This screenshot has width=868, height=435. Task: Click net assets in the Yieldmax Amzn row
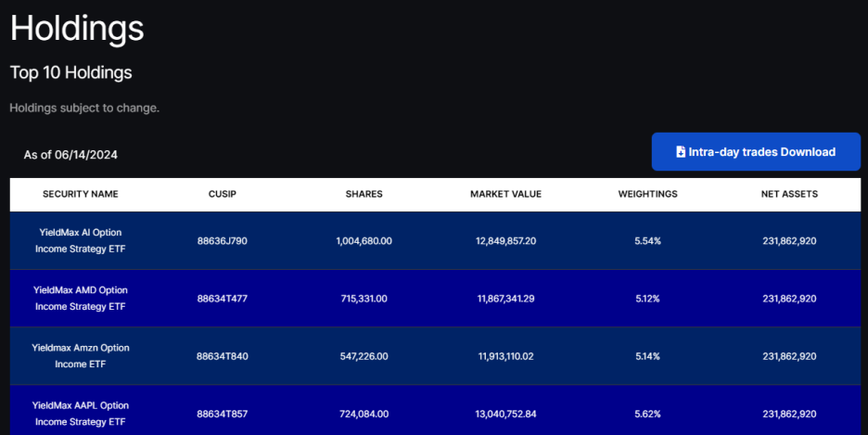tap(789, 356)
